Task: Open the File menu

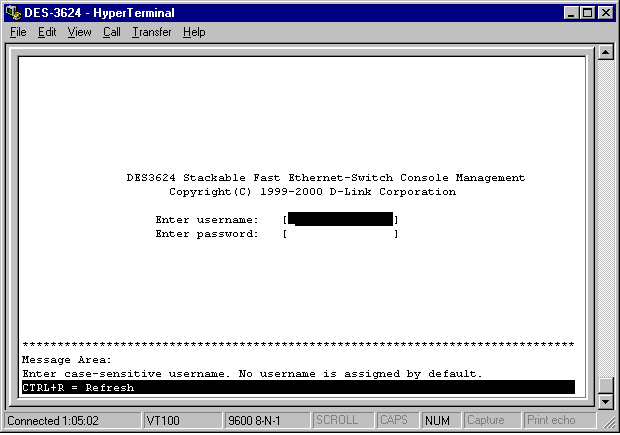Action: click(18, 32)
